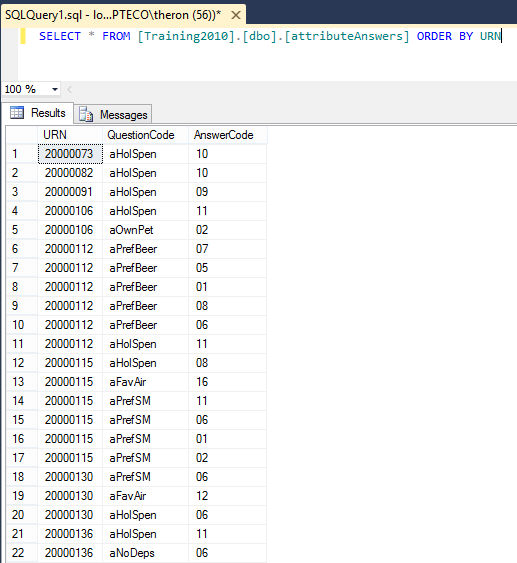Viewport: 517px width, 563px height.
Task: Select aNoDeps cell in row 22
Action: tap(145, 553)
